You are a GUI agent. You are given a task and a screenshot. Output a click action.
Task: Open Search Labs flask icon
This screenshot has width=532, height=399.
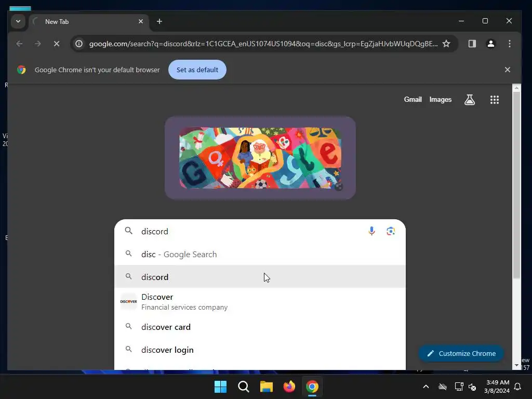pyautogui.click(x=470, y=99)
